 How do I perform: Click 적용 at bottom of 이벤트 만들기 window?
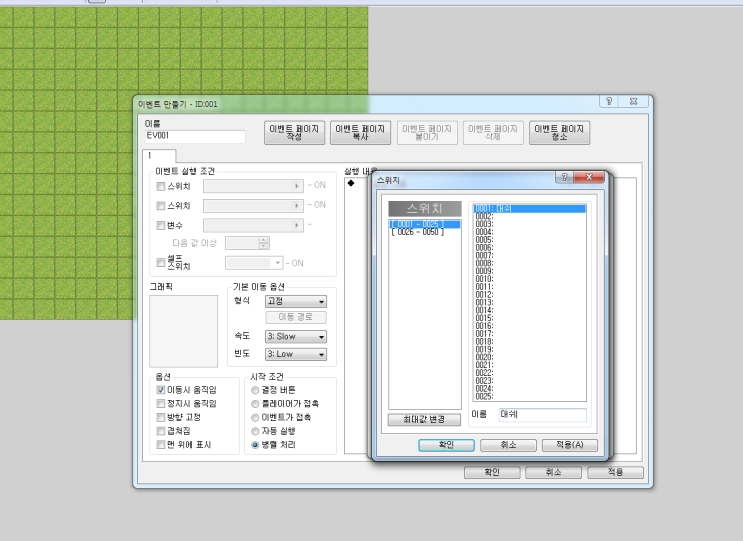[615, 472]
